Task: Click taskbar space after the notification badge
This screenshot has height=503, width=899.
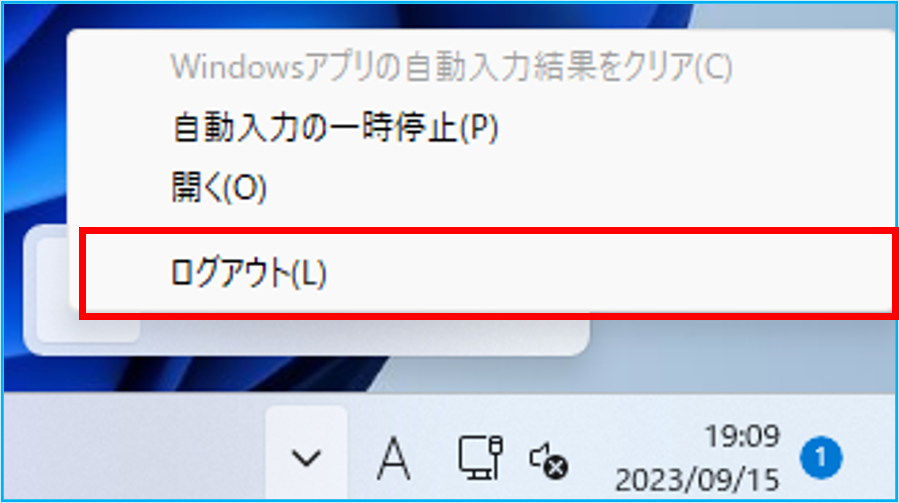Action: point(869,458)
